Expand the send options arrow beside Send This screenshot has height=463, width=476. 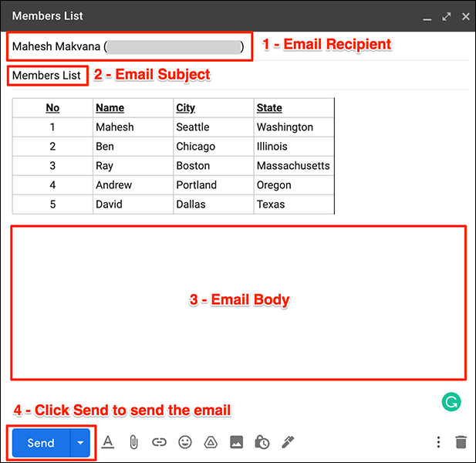[81, 443]
